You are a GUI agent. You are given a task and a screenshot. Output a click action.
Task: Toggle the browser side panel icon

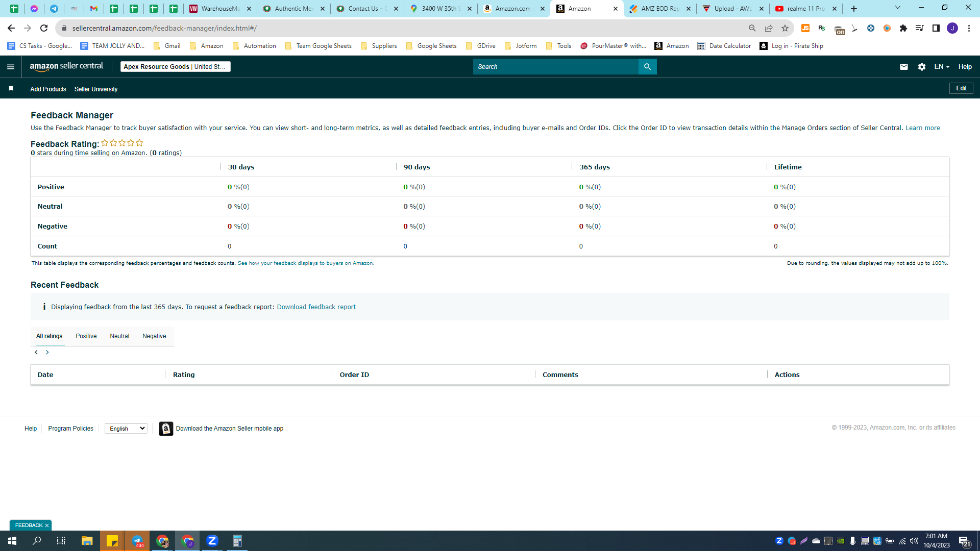[936, 28]
